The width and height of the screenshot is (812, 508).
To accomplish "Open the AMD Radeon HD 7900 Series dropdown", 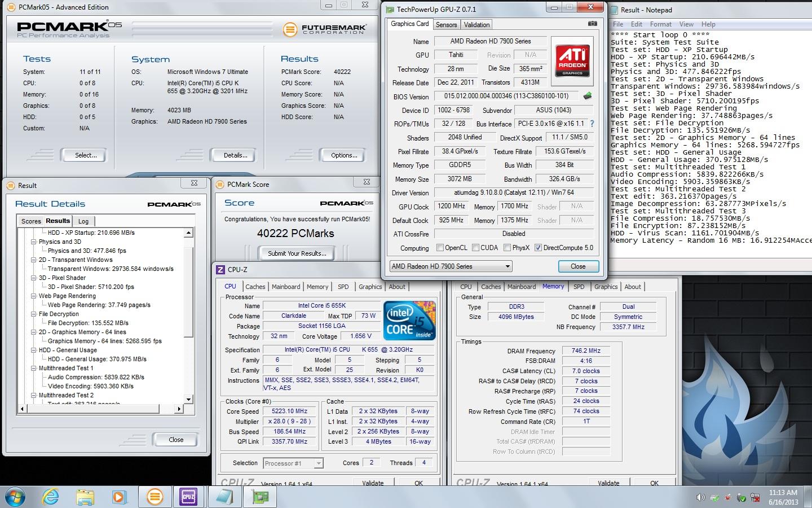I will [x=451, y=266].
